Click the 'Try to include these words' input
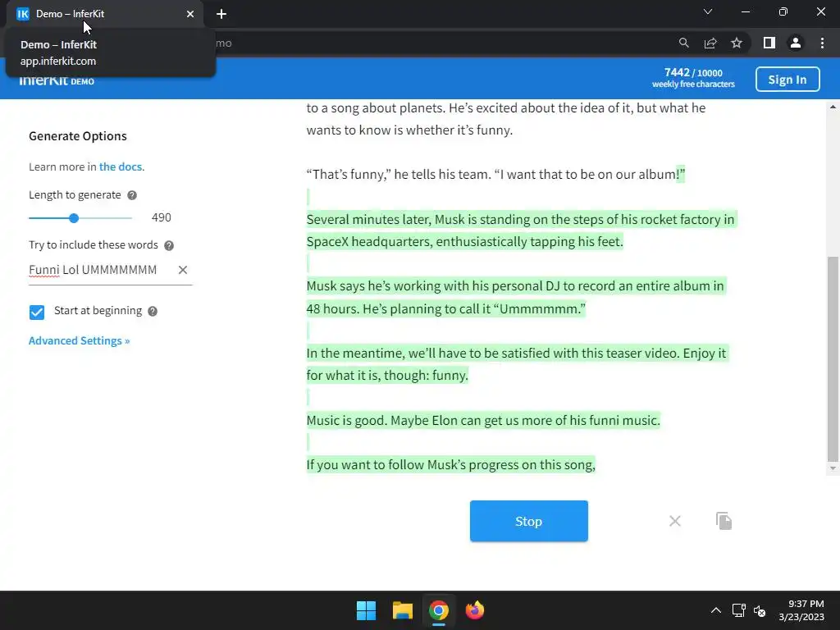Screen dimensions: 840x630 point(101,270)
